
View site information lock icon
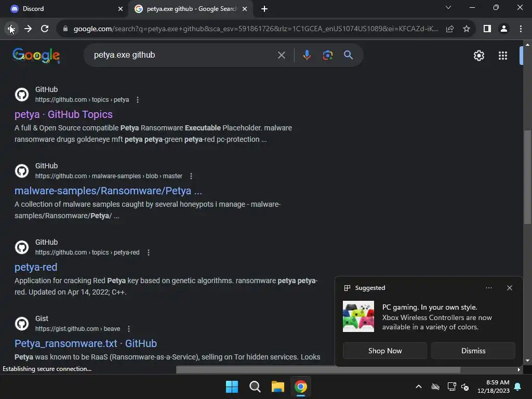pyautogui.click(x=65, y=29)
